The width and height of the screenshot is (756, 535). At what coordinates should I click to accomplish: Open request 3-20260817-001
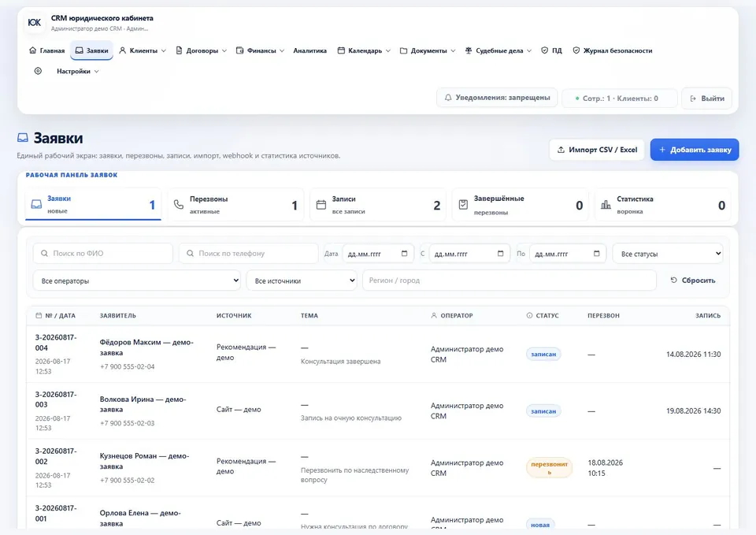tap(56, 513)
